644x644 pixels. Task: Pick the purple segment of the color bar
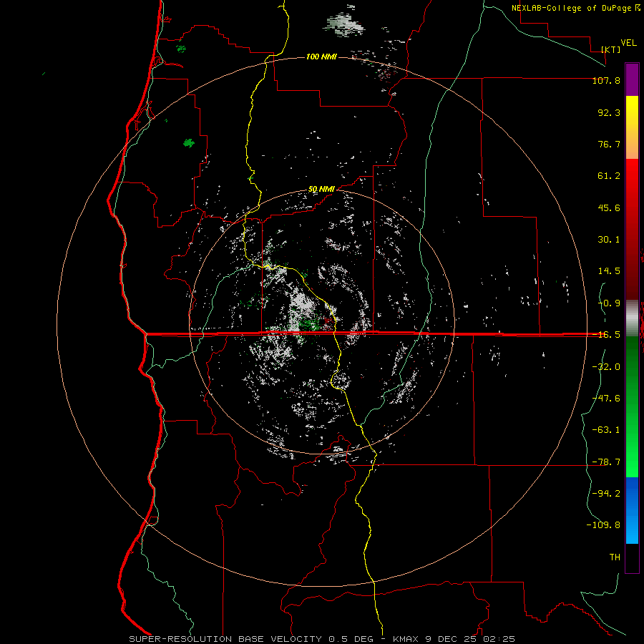632,79
